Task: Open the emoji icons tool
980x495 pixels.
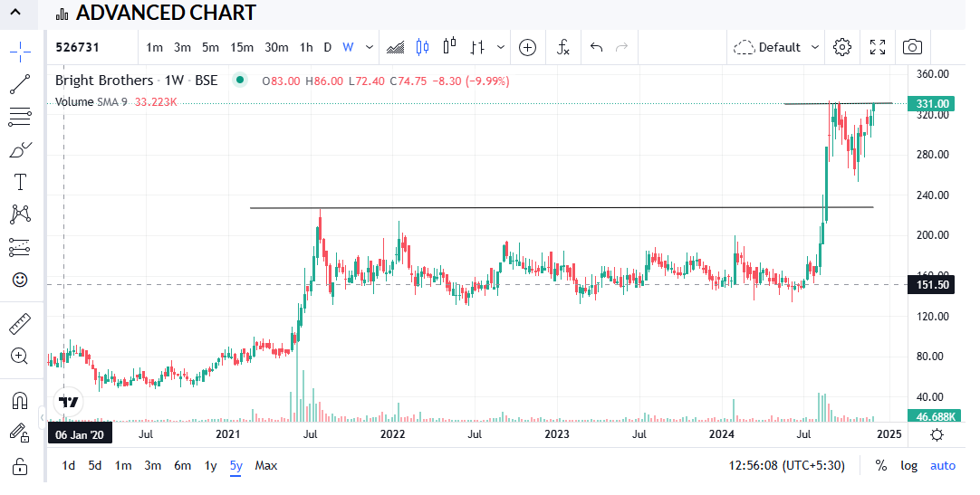Action: click(20, 280)
